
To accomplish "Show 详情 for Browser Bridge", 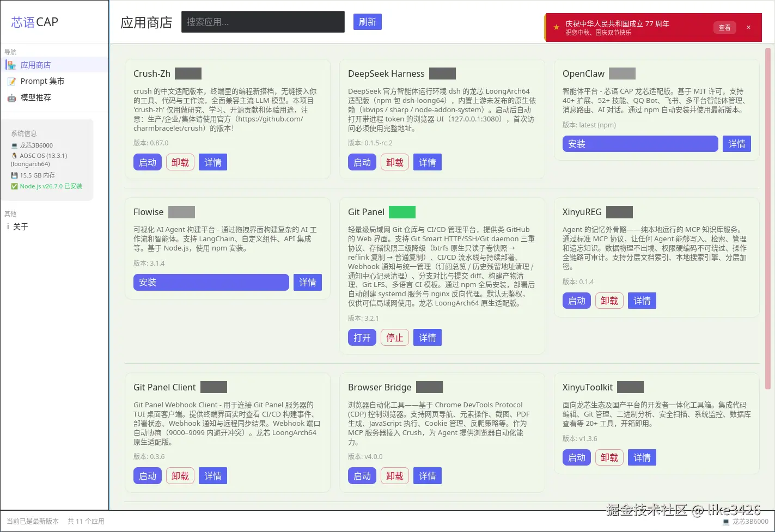I will click(428, 476).
